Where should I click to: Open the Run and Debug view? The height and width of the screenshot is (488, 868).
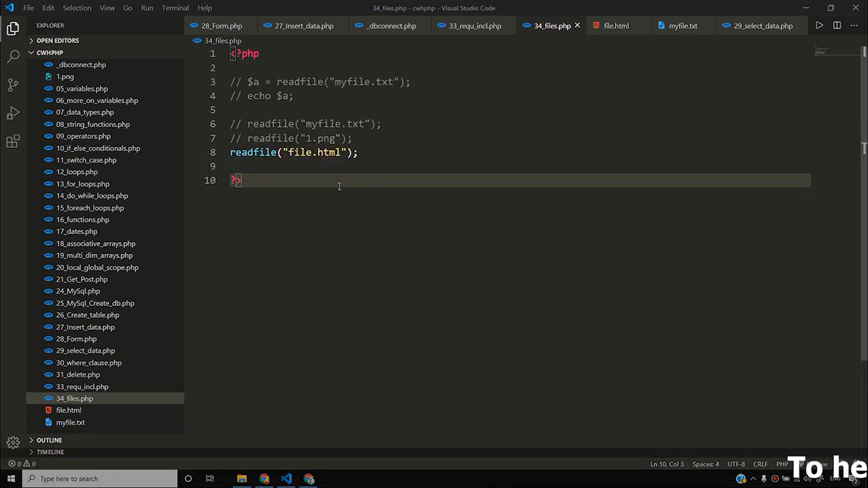(13, 113)
